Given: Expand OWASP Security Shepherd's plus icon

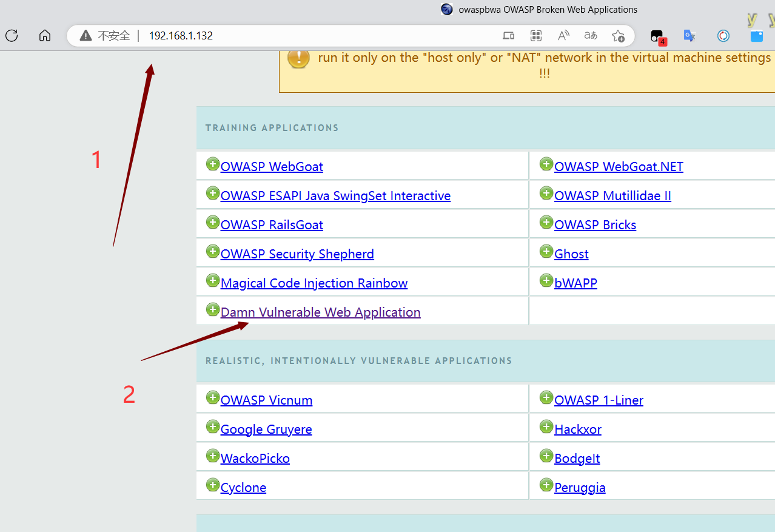Looking at the screenshot, I should 212,251.
